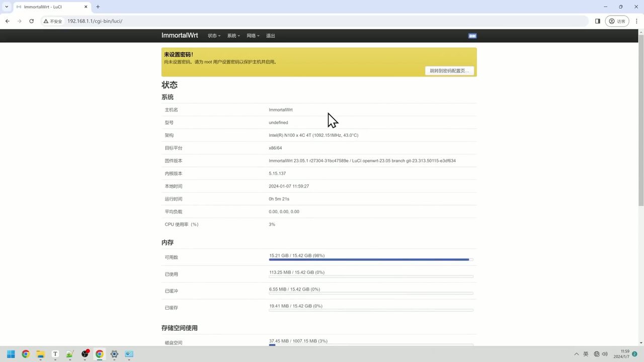Click 退出 to log out of LuCI
This screenshot has height=362, width=644.
[x=270, y=36]
